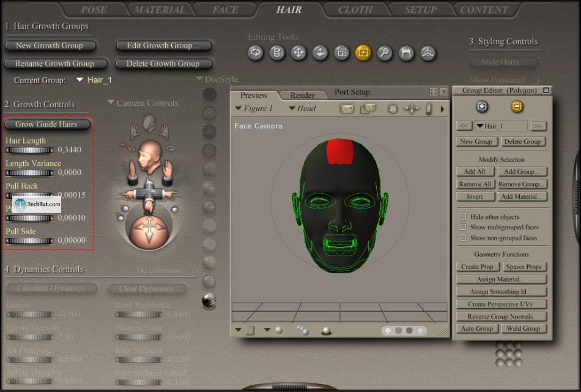
Task: Open the Camera Controls dropdown arrow
Action: click(x=111, y=102)
